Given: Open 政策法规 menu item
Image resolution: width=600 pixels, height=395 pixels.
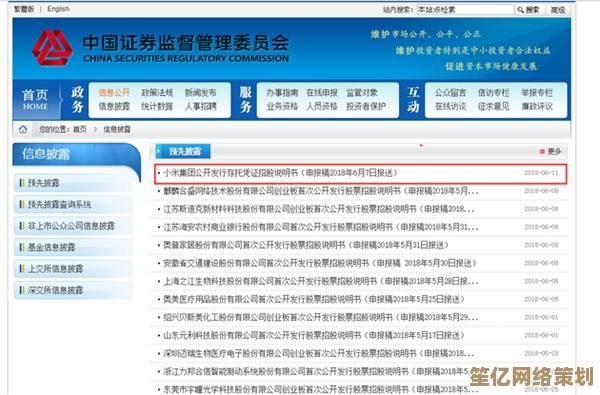Looking at the screenshot, I should click(x=157, y=93).
